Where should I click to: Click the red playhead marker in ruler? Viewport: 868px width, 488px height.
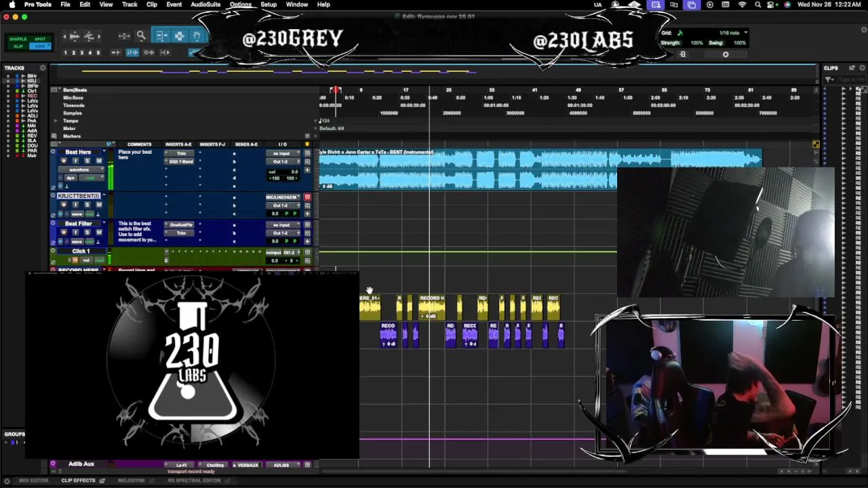pyautogui.click(x=335, y=90)
